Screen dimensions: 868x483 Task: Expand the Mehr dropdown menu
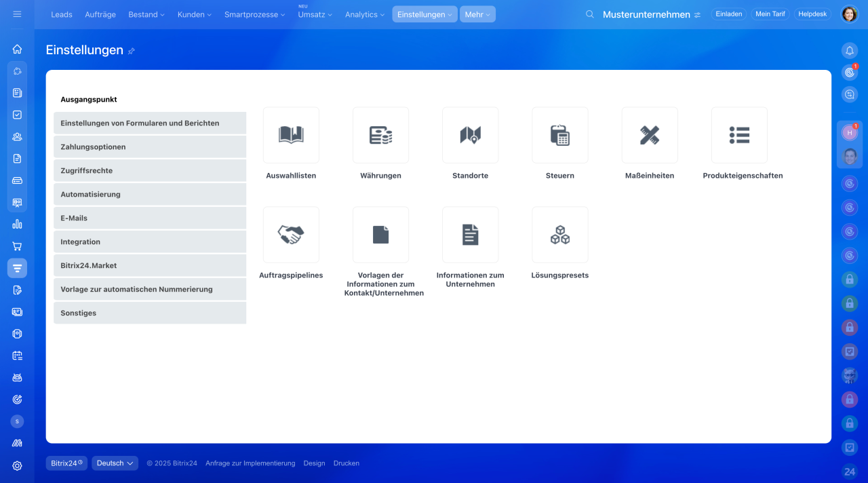coord(477,14)
